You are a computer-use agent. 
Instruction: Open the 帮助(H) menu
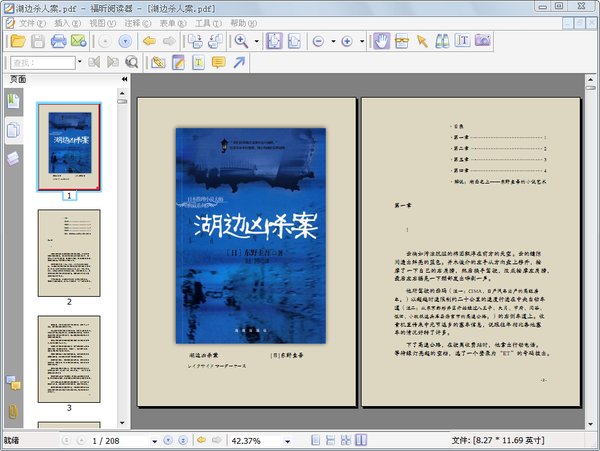(243, 22)
